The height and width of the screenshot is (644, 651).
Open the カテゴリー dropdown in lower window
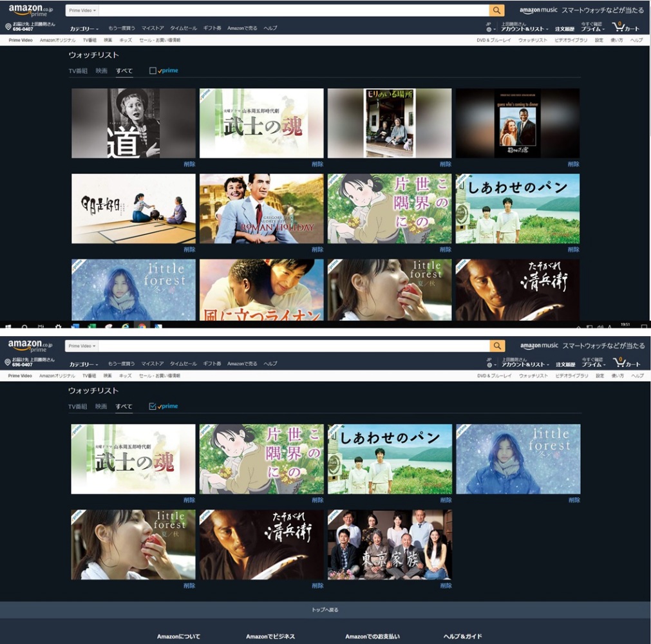click(x=84, y=364)
